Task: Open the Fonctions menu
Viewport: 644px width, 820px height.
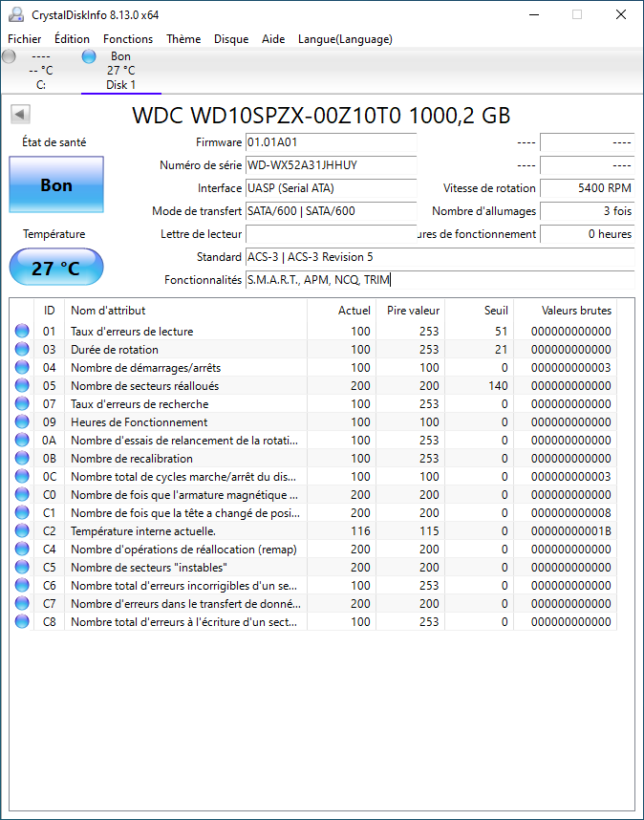Action: pyautogui.click(x=128, y=39)
